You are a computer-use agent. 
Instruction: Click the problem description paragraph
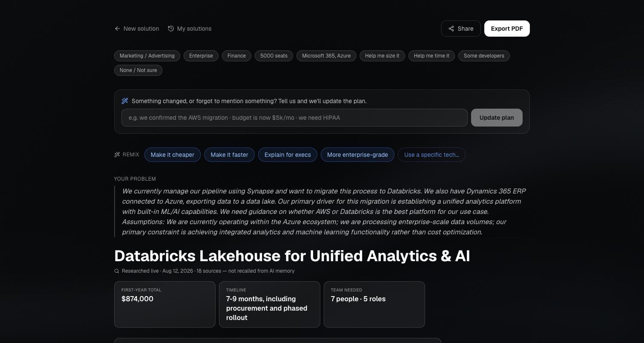point(324,211)
